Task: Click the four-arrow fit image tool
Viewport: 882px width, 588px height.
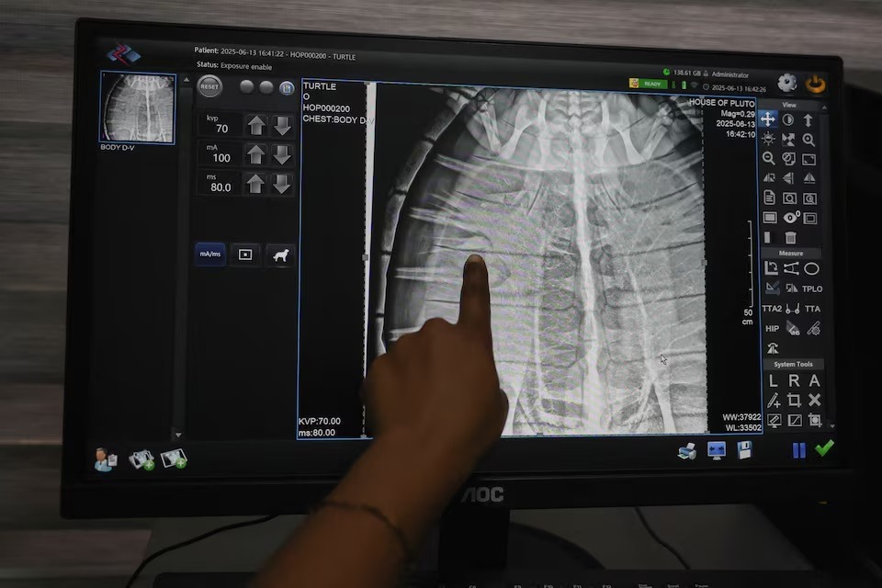Action: click(x=788, y=139)
